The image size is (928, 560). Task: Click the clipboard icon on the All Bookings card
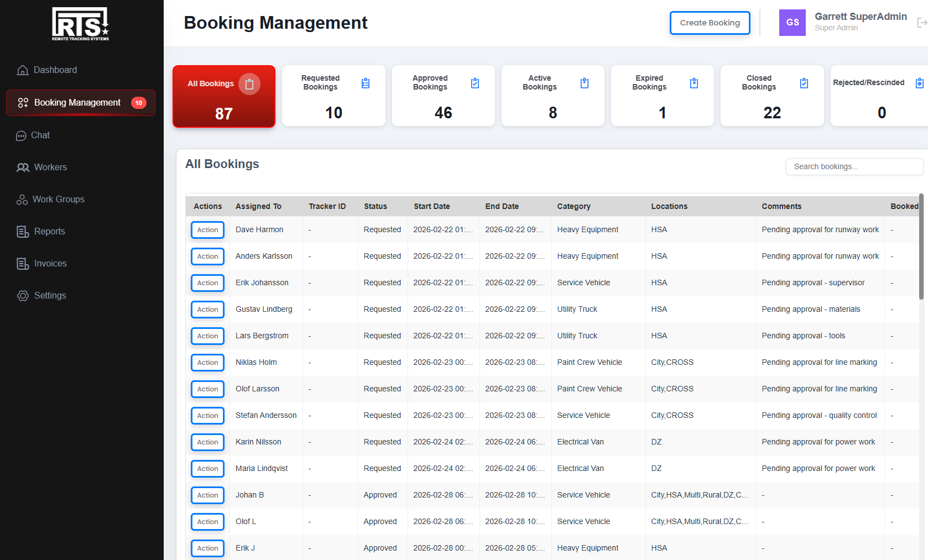pos(249,83)
